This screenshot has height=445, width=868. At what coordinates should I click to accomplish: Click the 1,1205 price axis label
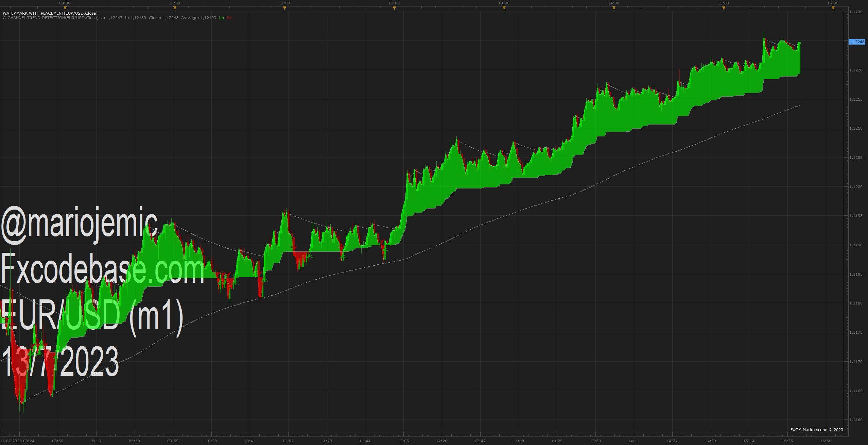click(856, 158)
